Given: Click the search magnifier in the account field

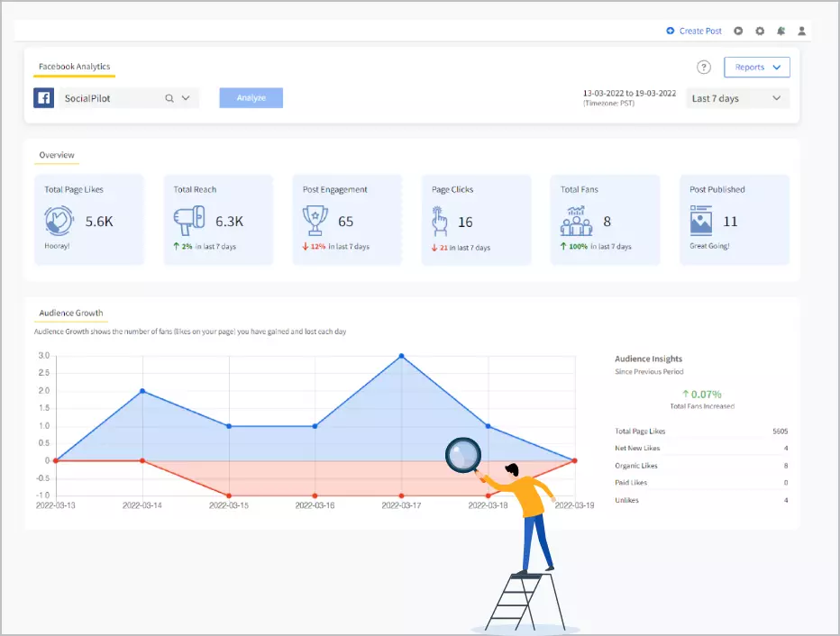Looking at the screenshot, I should pos(169,97).
